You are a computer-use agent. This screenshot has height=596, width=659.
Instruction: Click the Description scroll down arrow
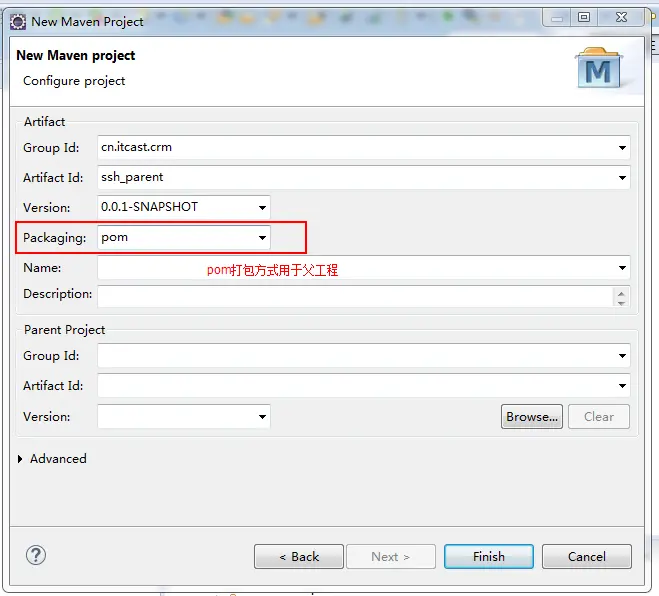tap(622, 302)
